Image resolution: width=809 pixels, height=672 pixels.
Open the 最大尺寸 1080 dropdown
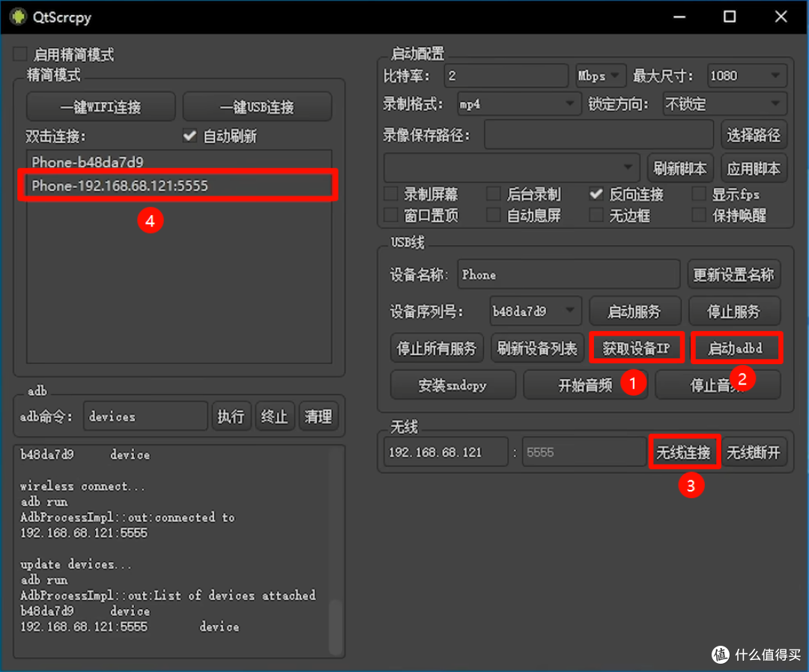pos(747,76)
